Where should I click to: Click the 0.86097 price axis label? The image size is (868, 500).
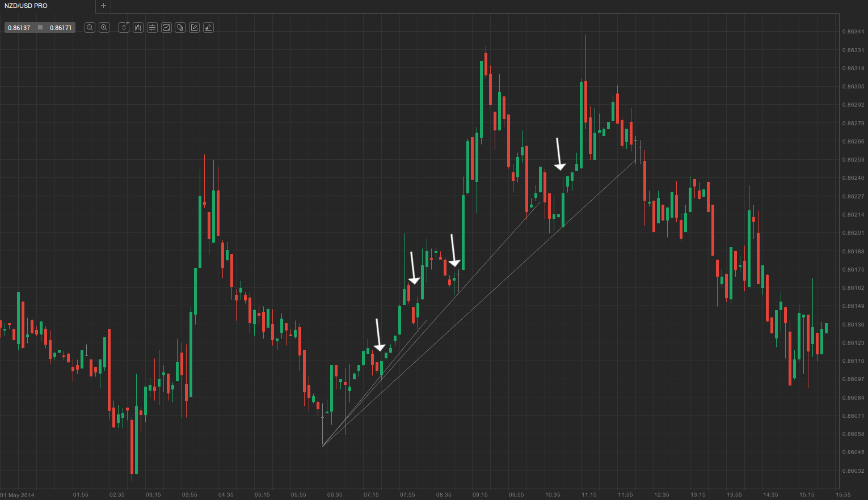pyautogui.click(x=853, y=379)
